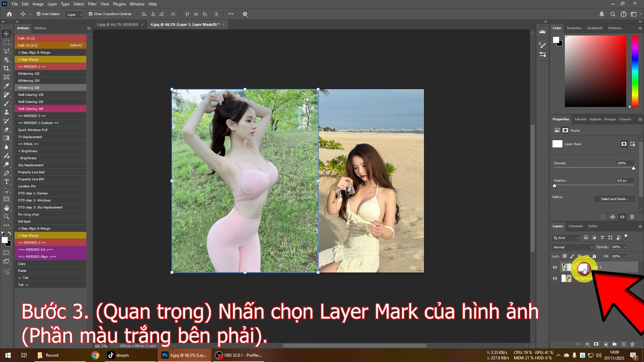This screenshot has width=644, height=362.
Task: Add a layer style with the fx icon
Action: [588, 344]
